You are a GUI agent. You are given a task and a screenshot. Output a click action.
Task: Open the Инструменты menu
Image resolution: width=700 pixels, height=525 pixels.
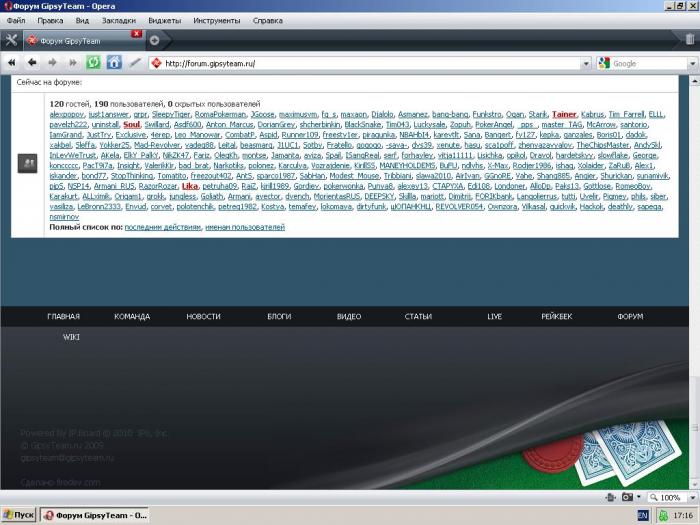(217, 21)
